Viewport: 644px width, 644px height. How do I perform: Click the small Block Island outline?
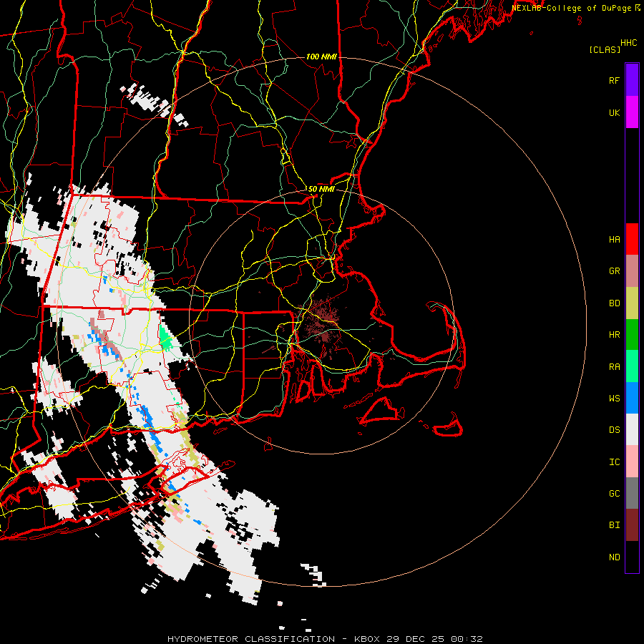tap(268, 444)
